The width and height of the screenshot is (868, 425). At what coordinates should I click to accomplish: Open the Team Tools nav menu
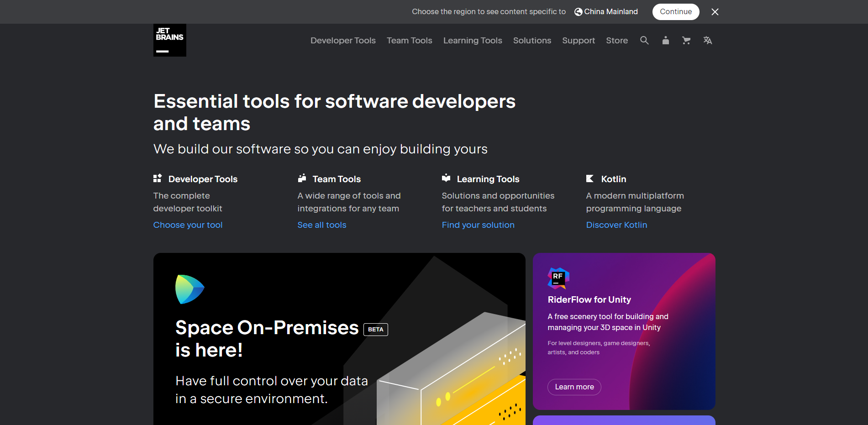[x=410, y=41]
